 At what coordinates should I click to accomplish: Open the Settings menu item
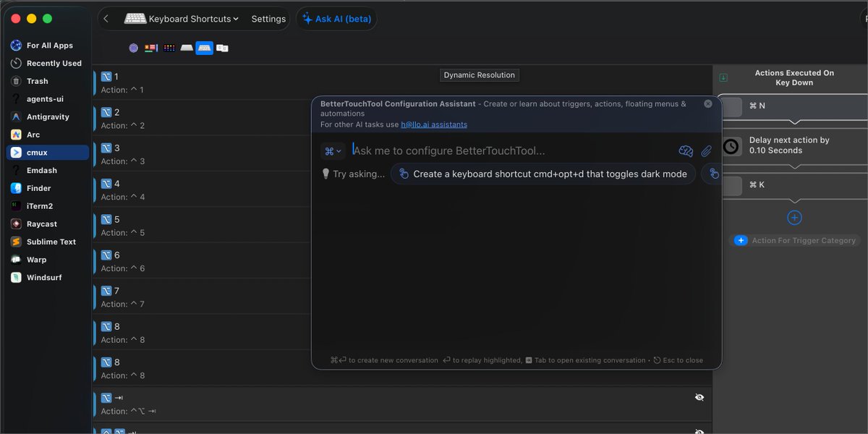point(268,19)
